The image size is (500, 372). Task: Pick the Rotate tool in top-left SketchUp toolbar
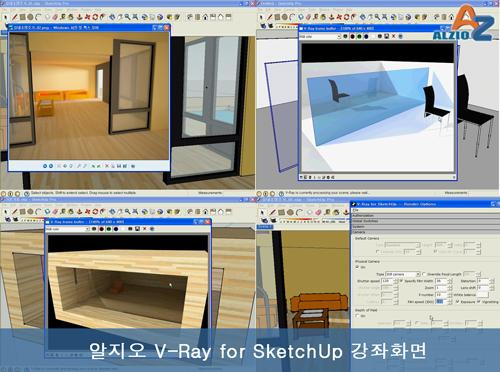[95, 17]
